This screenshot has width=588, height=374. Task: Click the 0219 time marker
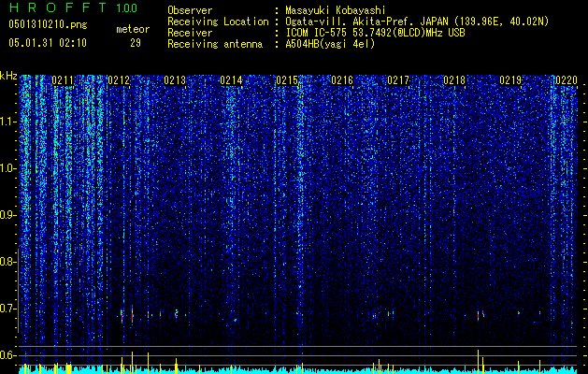pyautogui.click(x=510, y=80)
